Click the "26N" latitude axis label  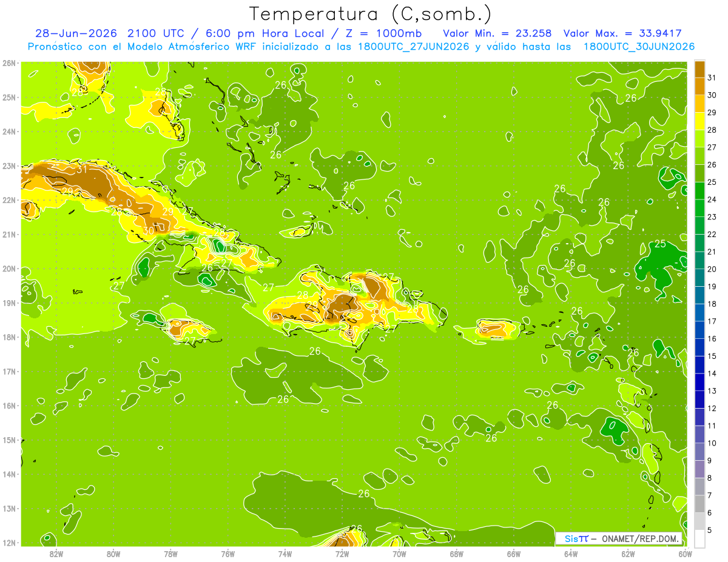[9, 63]
